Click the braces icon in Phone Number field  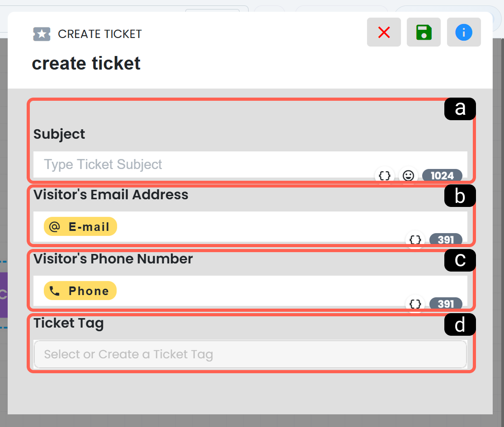(x=415, y=304)
